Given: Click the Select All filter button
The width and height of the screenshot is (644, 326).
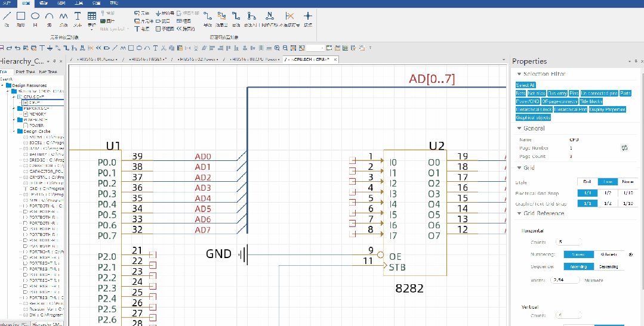Looking at the screenshot, I should click(x=525, y=85).
